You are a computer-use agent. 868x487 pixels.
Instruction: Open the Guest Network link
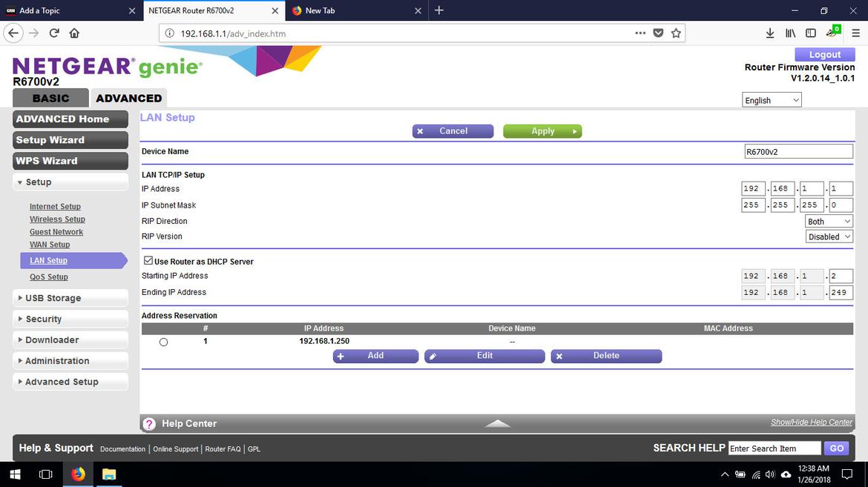(56, 232)
